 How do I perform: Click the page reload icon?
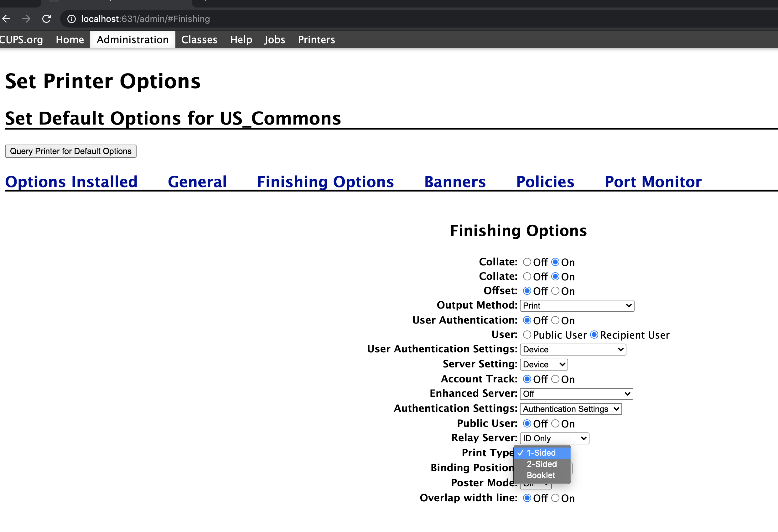tap(47, 19)
